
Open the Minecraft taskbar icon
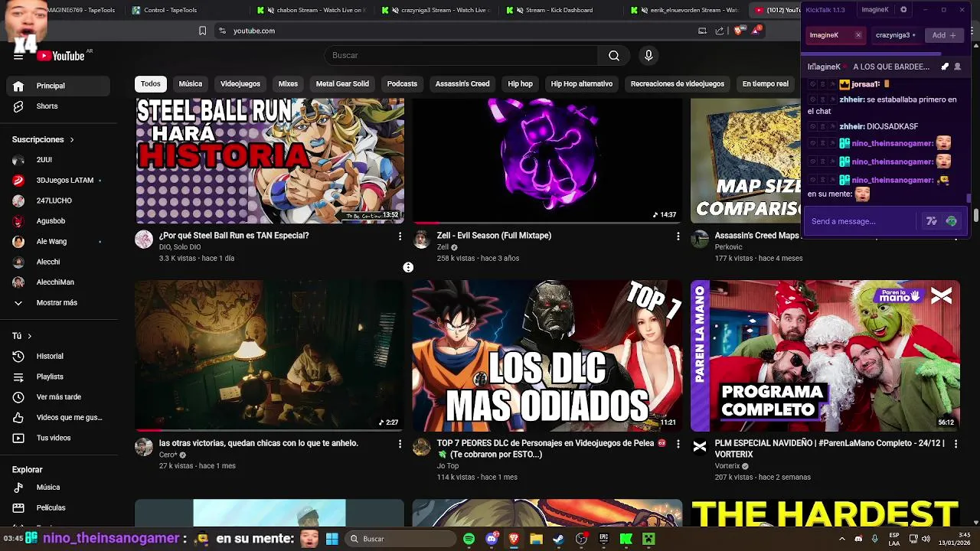tap(648, 539)
